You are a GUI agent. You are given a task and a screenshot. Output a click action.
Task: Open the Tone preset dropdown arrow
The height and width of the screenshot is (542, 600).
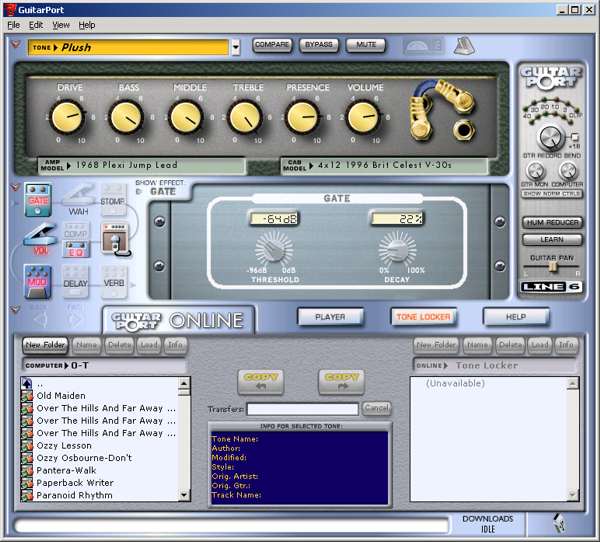(x=236, y=47)
